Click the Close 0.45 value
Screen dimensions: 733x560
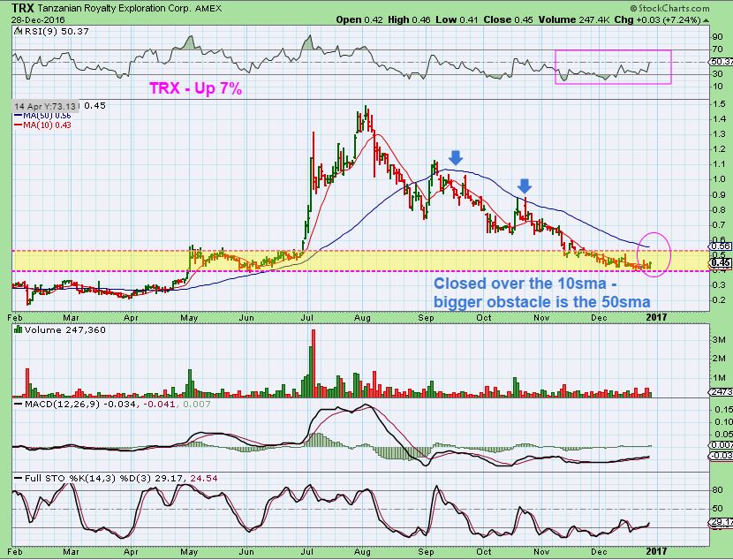[508, 19]
